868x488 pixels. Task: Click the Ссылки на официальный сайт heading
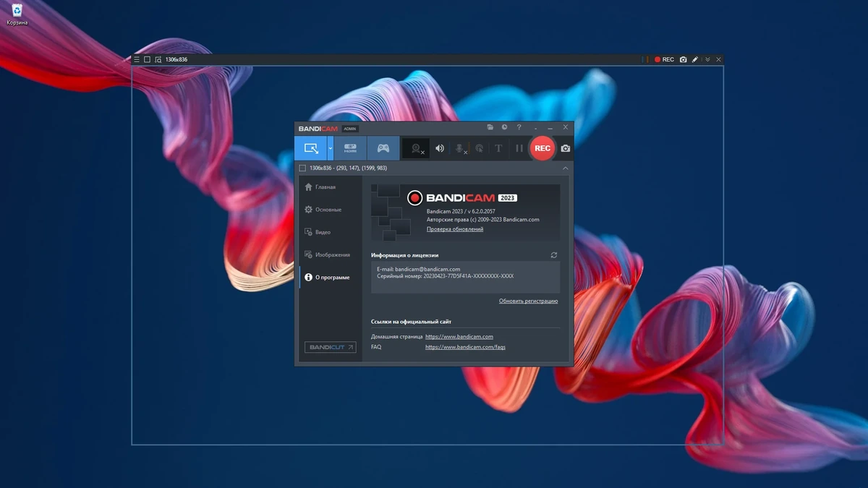tap(411, 322)
